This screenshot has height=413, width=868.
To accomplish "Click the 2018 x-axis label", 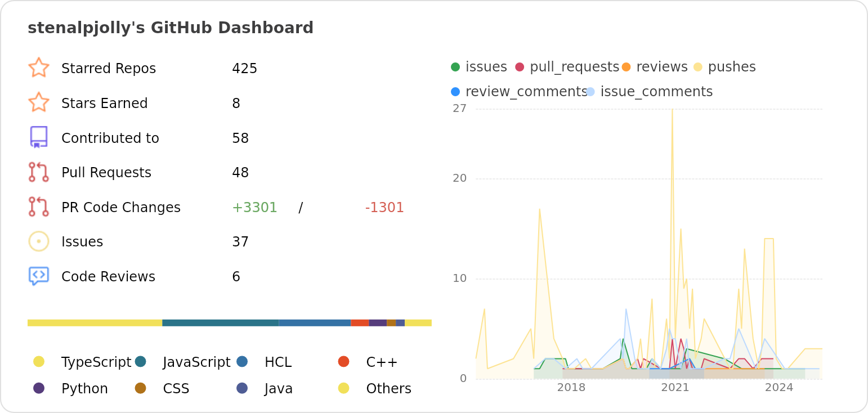I will coord(571,388).
